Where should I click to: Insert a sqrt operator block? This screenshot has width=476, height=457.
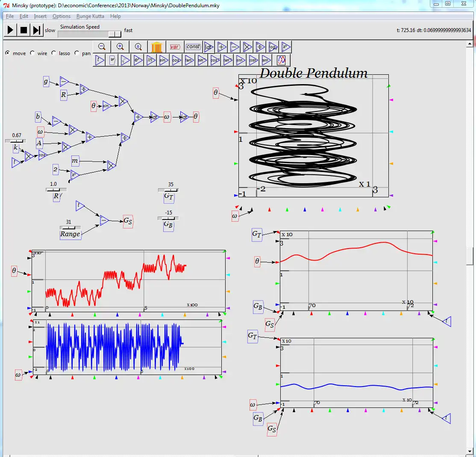pos(125,60)
